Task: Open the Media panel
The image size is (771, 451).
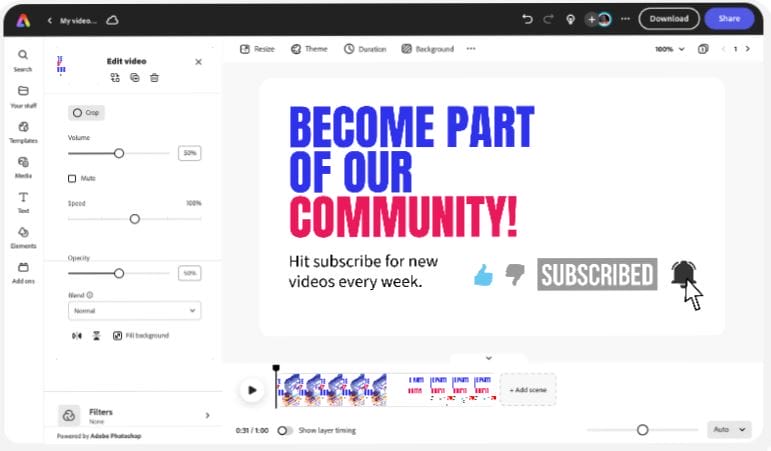Action: pyautogui.click(x=23, y=168)
